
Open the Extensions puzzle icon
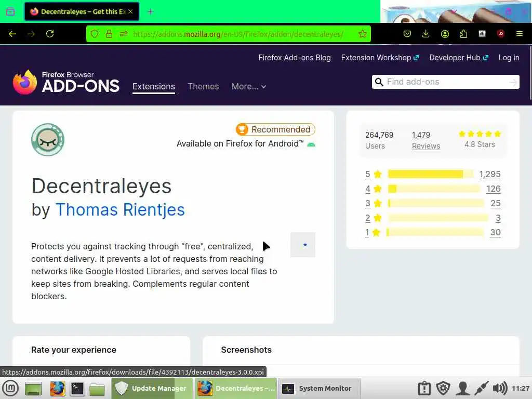coord(463,34)
